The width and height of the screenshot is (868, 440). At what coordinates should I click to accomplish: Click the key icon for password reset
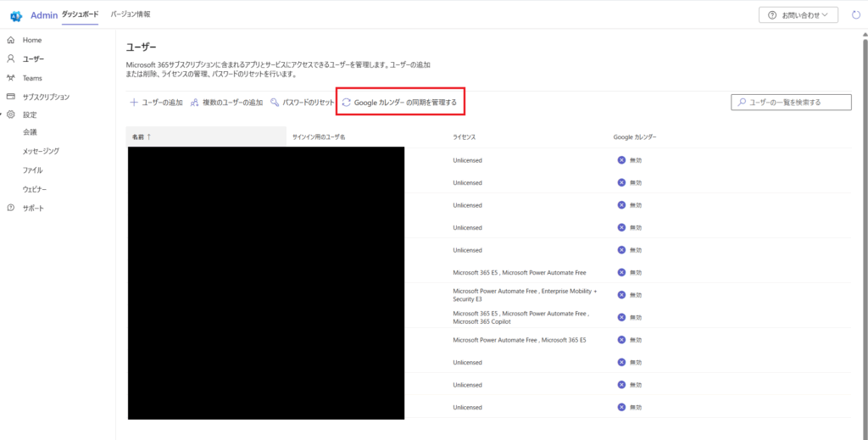[275, 103]
